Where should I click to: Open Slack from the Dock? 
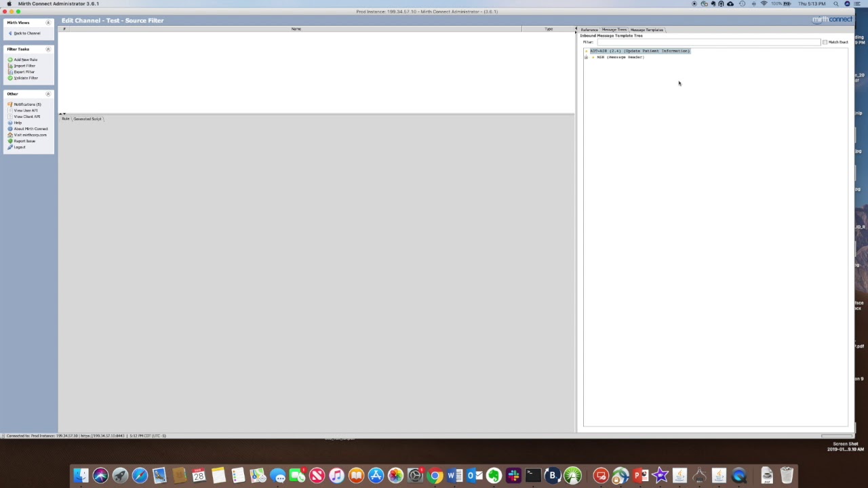click(x=513, y=476)
